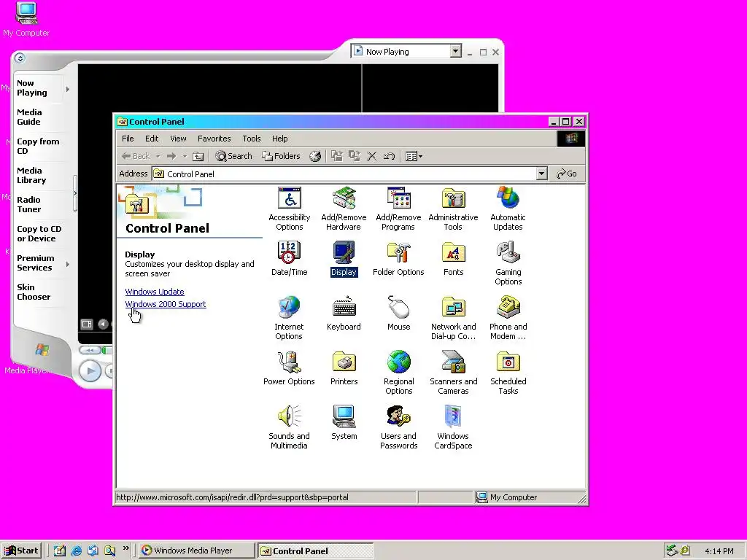Click the Copy To toolbar icon
Viewport: 747px width, 560px height.
click(x=354, y=156)
